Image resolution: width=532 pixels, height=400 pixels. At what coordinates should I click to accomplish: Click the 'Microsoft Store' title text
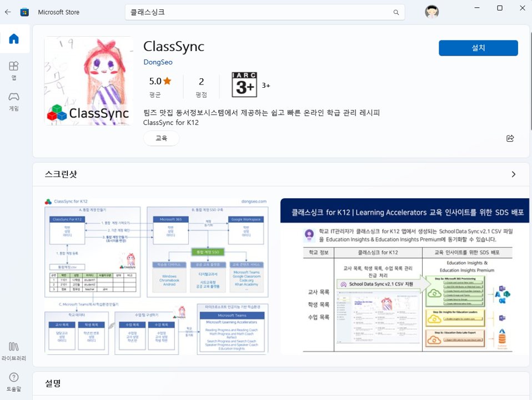click(59, 12)
